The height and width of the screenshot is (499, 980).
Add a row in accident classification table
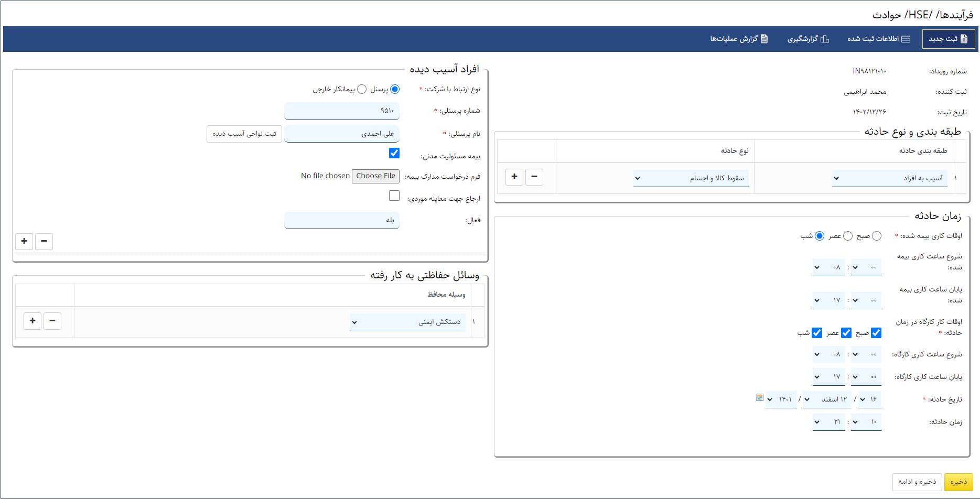[514, 177]
